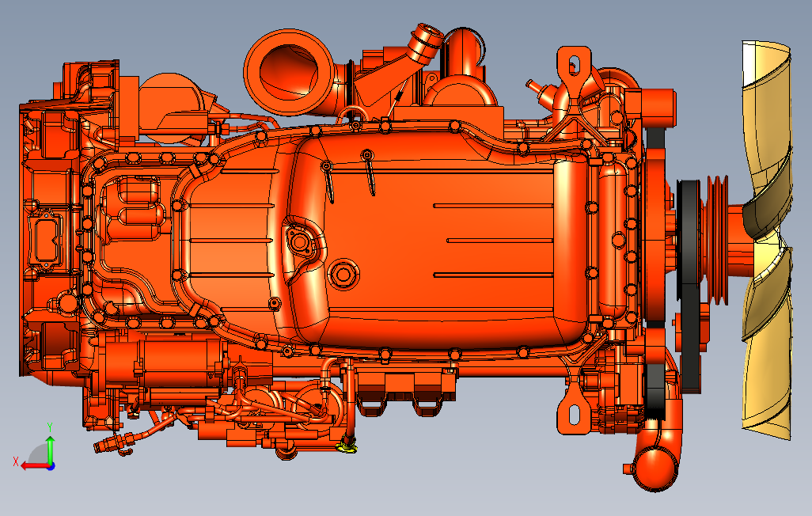Click the green Y axis arrow of the triad
812x516 pixels.
[50, 450]
